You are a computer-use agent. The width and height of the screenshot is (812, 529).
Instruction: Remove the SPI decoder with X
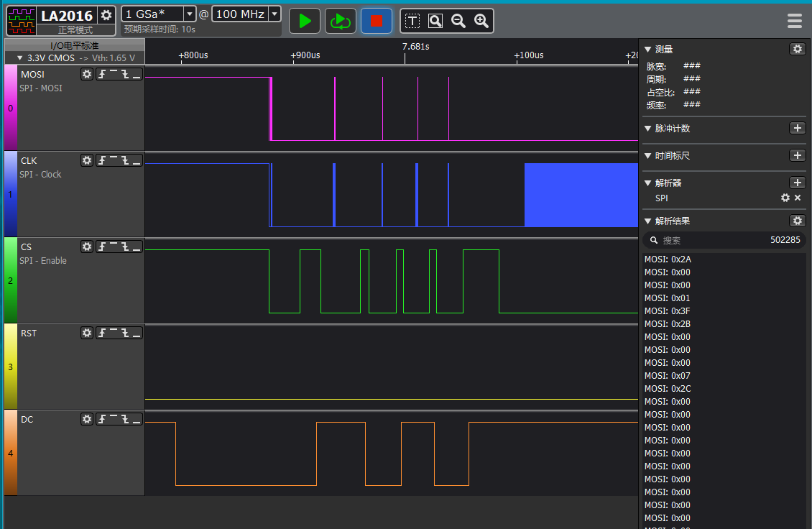pyautogui.click(x=797, y=198)
